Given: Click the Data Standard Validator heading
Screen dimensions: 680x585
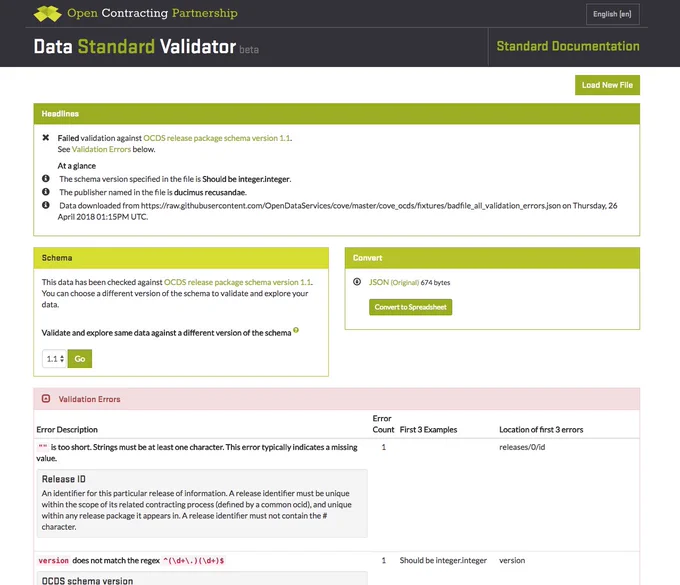Looking at the screenshot, I should pyautogui.click(x=135, y=46).
